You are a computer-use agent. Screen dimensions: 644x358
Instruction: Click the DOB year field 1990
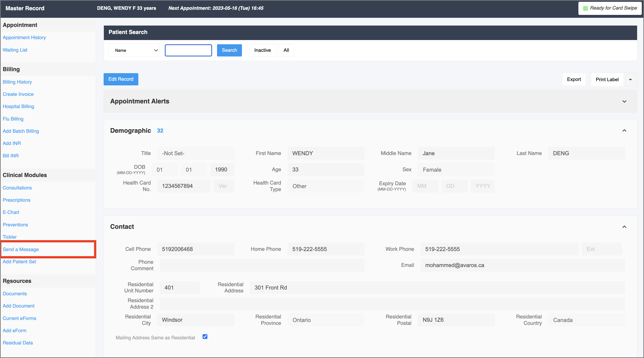pyautogui.click(x=222, y=170)
